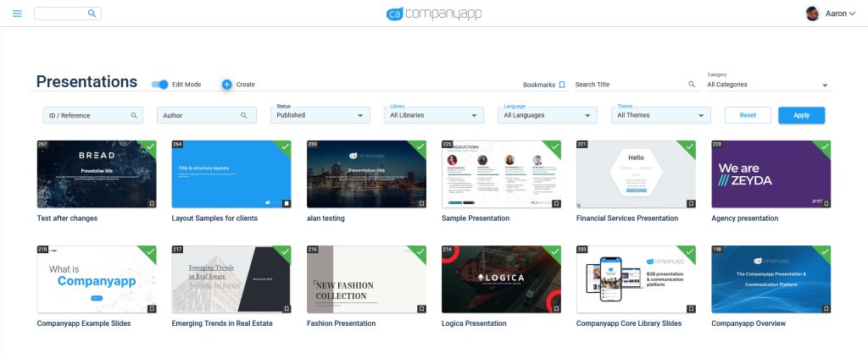Click the Reset filters button

tap(748, 115)
